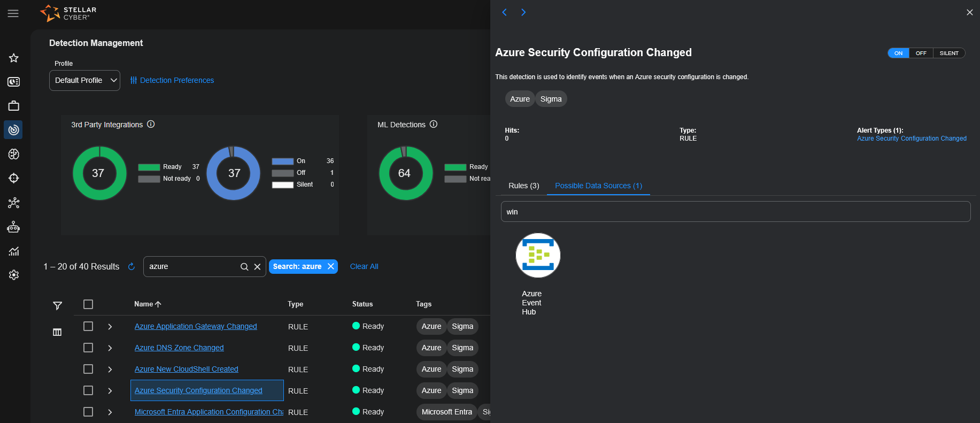The height and width of the screenshot is (423, 980).
Task: Open the Azure Application Gateway Changed link
Action: pos(196,326)
